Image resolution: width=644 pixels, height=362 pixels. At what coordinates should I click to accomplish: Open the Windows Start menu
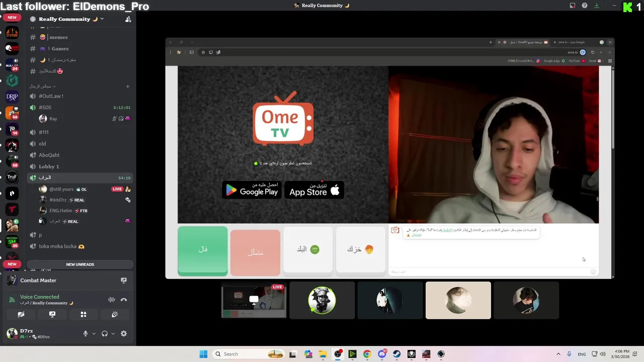pyautogui.click(x=203, y=354)
